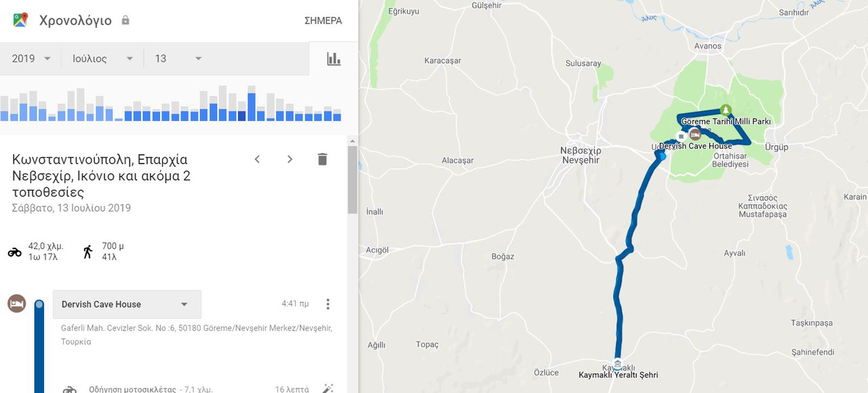Delete the day using trash icon

click(x=322, y=160)
